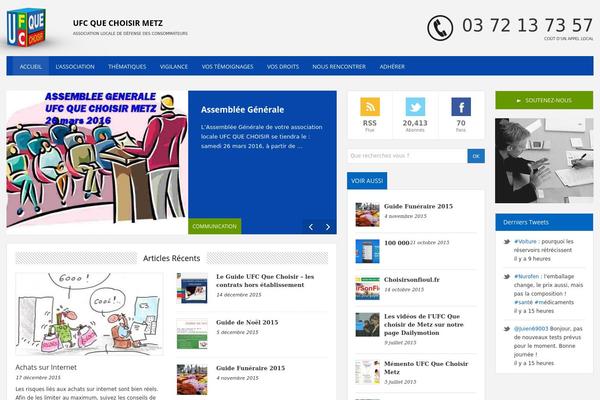Open Assemblée Générale slide title
The width and height of the screenshot is (600, 400).
point(242,109)
